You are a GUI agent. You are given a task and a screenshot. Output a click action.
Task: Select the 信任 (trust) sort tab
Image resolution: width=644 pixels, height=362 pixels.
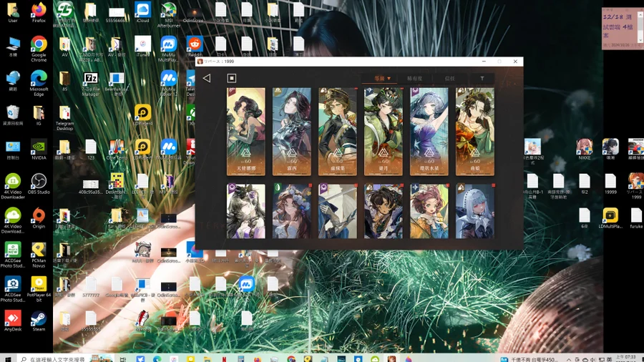(450, 79)
